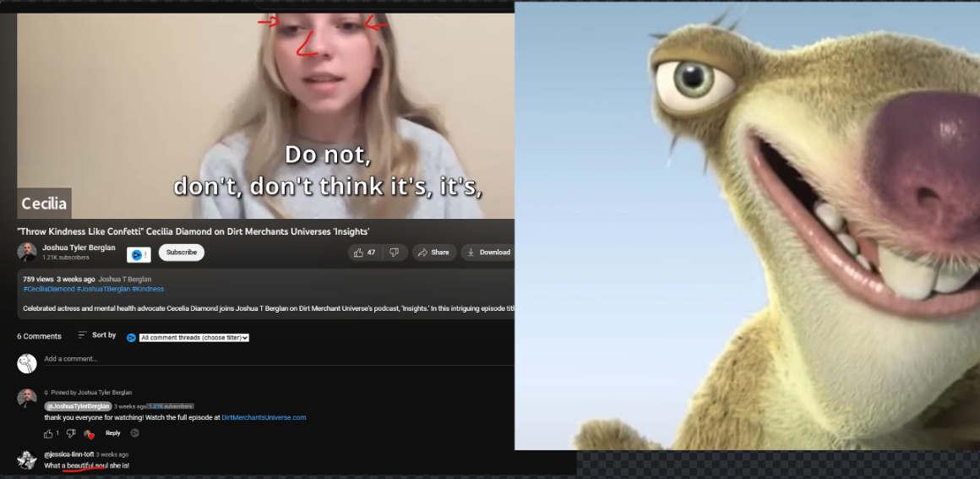Focus the Add a comment field
This screenshot has height=479, width=980.
279,359
